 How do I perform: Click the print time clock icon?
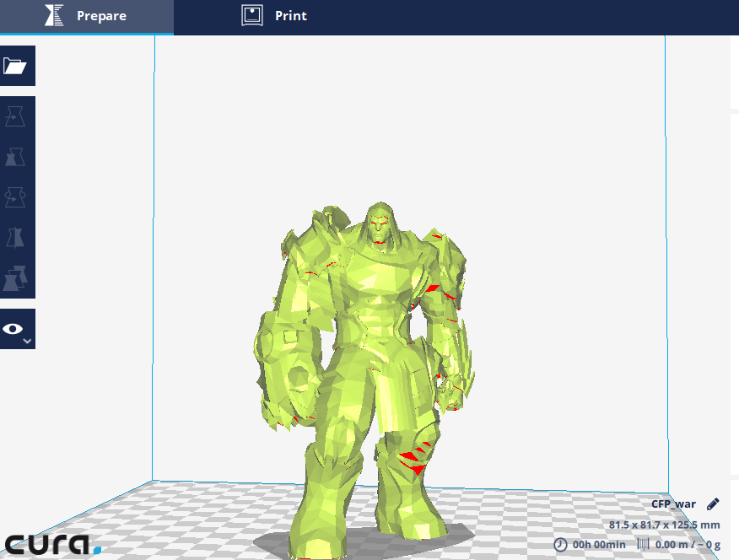[x=560, y=545]
